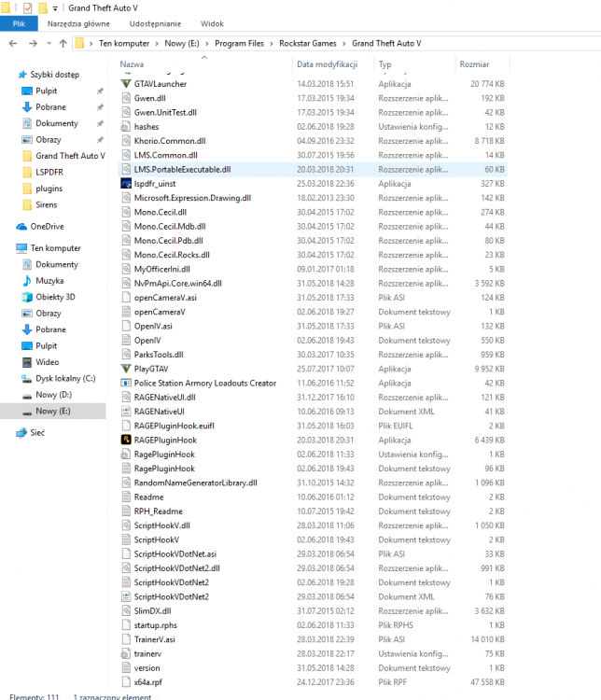Image resolution: width=601 pixels, height=700 pixels.
Task: Open Grand Theft Auto V quick access folder
Action: pyautogui.click(x=70, y=156)
